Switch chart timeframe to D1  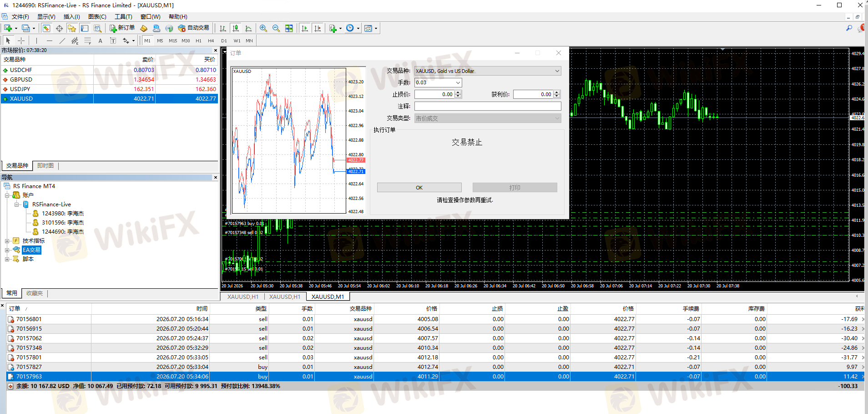[x=224, y=41]
